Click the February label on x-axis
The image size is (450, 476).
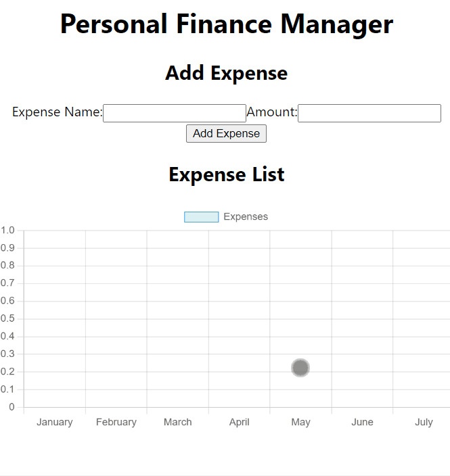click(116, 422)
